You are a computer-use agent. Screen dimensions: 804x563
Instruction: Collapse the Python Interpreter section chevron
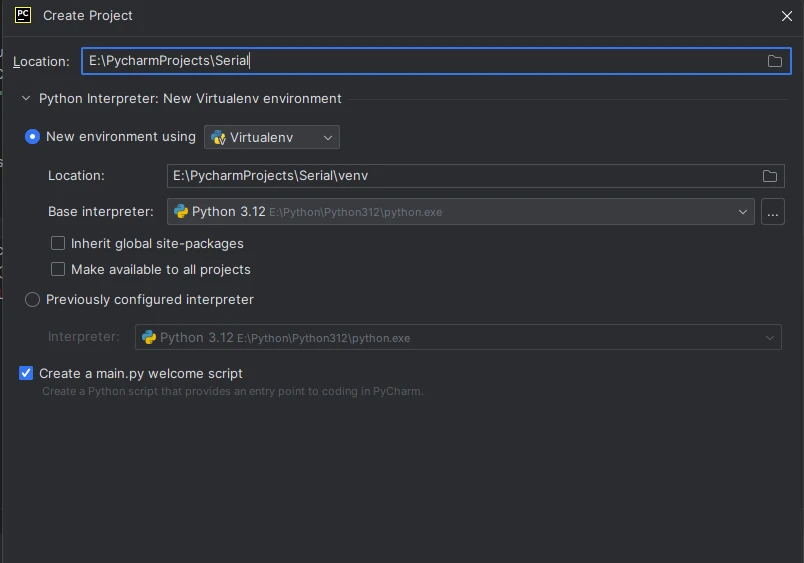click(x=26, y=98)
